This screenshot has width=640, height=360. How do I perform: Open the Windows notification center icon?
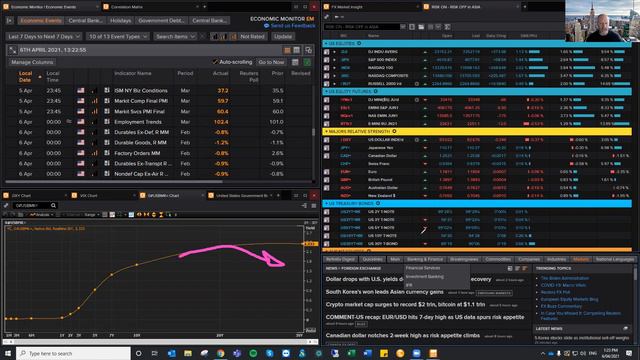[629, 353]
